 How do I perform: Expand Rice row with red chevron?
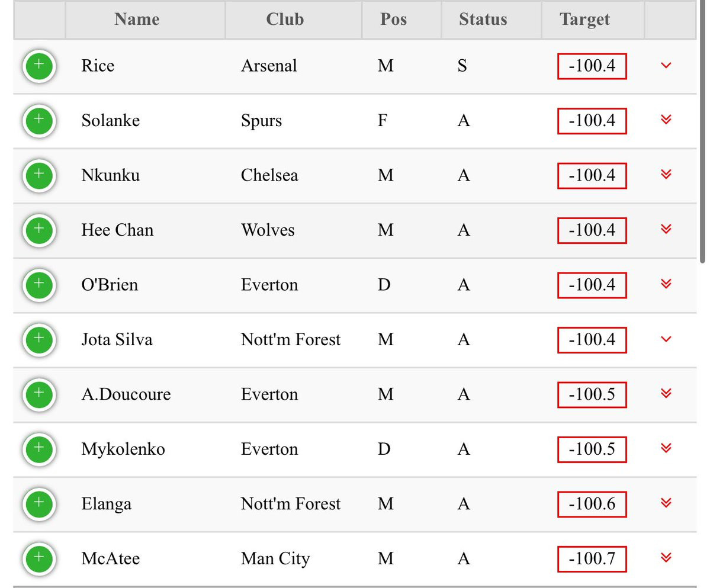pyautogui.click(x=666, y=66)
